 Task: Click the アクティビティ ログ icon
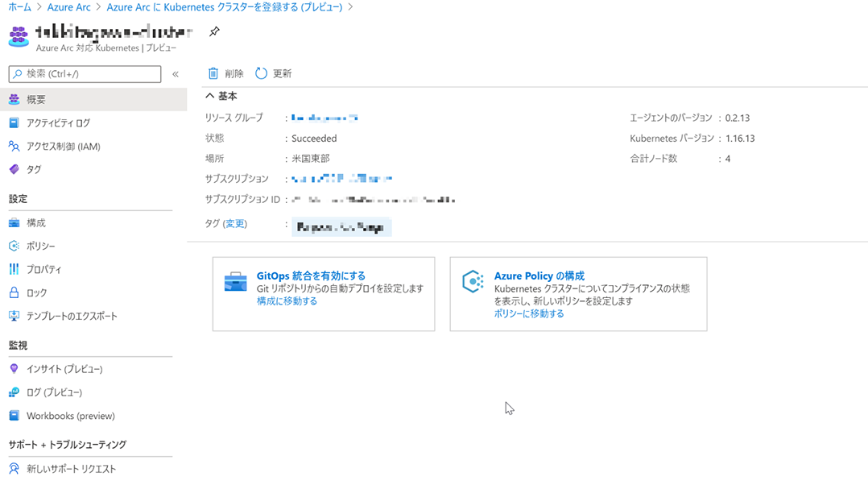(14, 123)
